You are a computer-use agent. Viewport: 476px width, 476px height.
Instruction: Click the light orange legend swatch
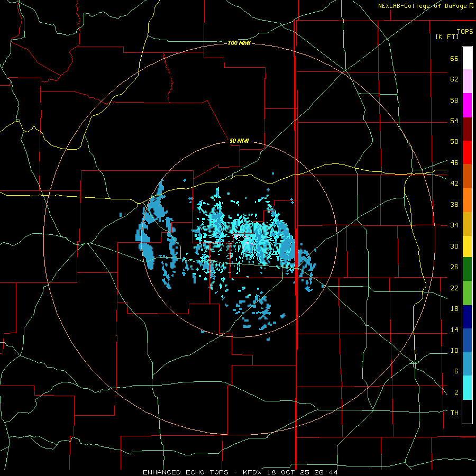467,200
